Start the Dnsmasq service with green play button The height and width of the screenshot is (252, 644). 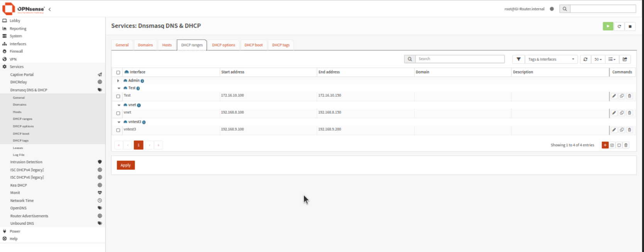click(608, 26)
